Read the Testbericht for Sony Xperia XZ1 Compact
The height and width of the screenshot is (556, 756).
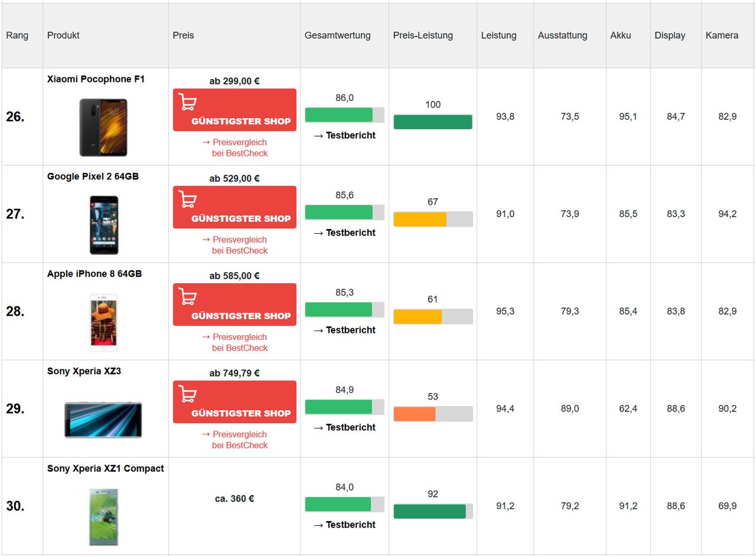(344, 525)
